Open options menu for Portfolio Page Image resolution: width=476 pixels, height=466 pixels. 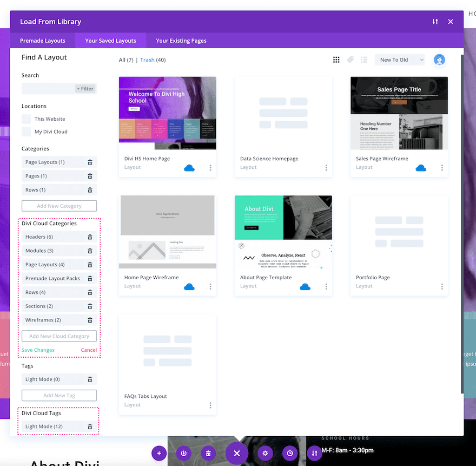[x=442, y=286]
